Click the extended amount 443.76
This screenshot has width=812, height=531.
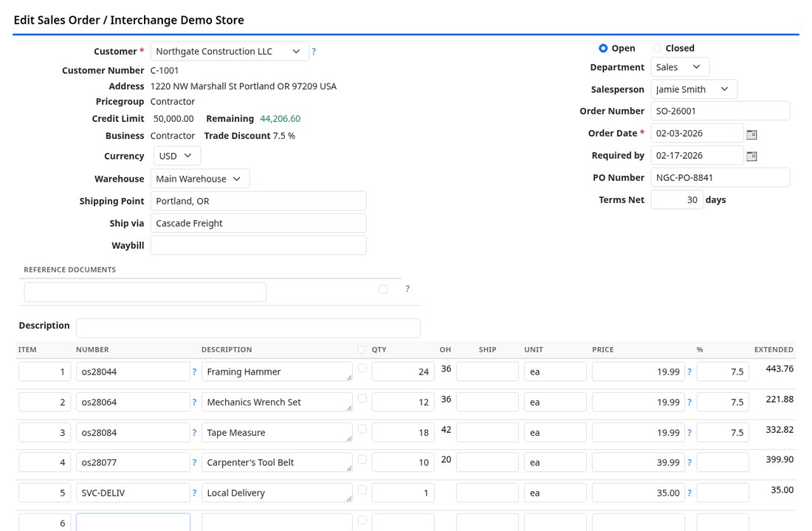[780, 369]
